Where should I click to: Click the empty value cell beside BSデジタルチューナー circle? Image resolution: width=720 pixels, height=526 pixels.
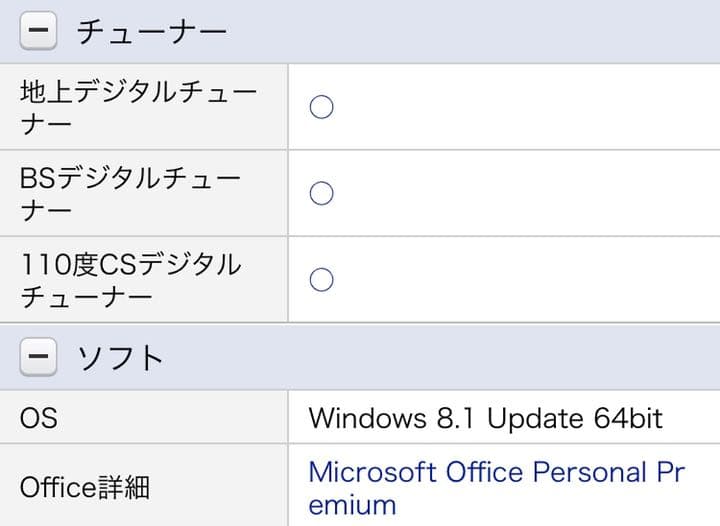pos(520,193)
